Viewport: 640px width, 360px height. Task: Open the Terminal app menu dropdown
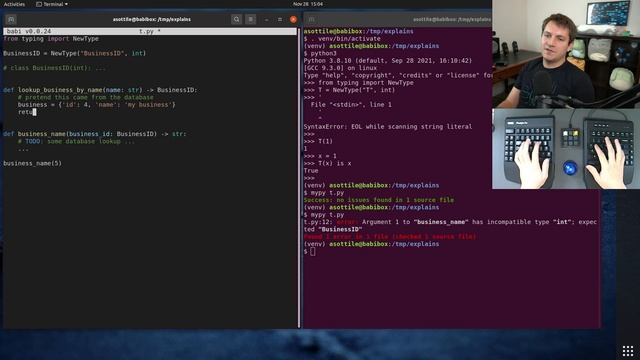[x=52, y=4]
